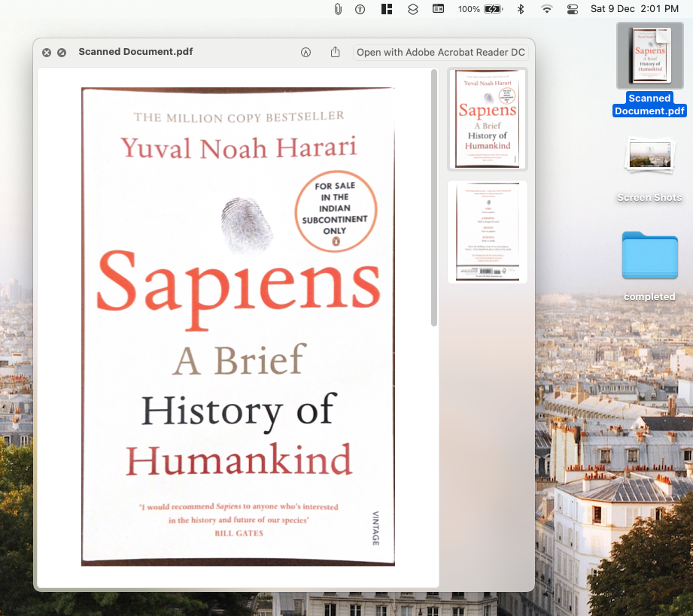Close the Quick Look preview window
693x616 pixels.
(47, 53)
